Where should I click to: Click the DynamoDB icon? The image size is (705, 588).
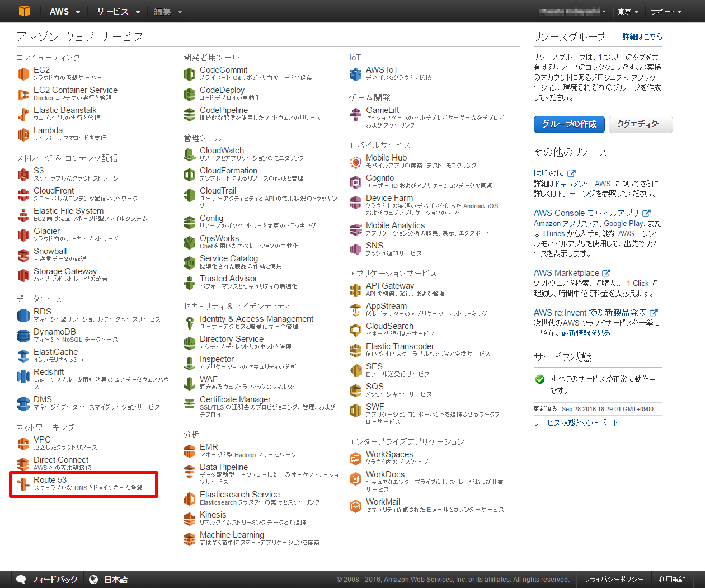(x=23, y=336)
